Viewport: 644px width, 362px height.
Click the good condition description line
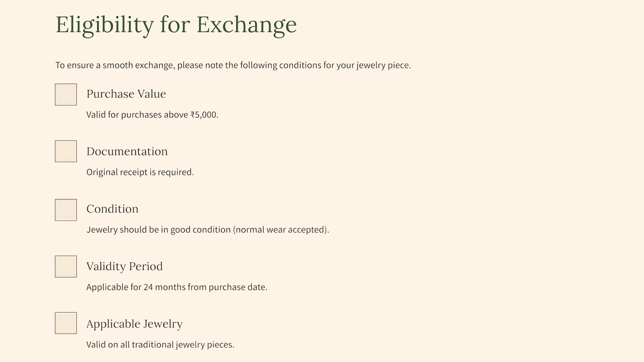pyautogui.click(x=208, y=230)
